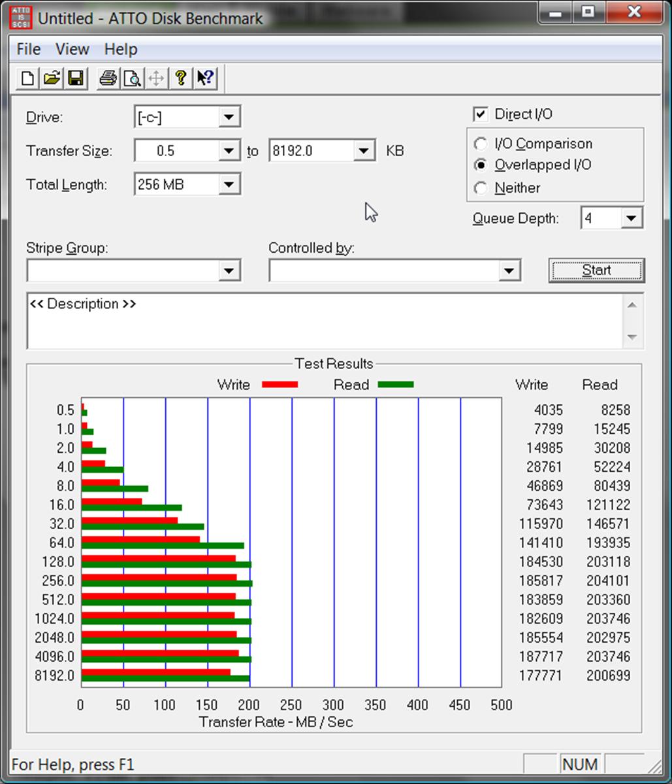Click the Start button
Image resolution: width=672 pixels, height=784 pixels.
point(596,270)
